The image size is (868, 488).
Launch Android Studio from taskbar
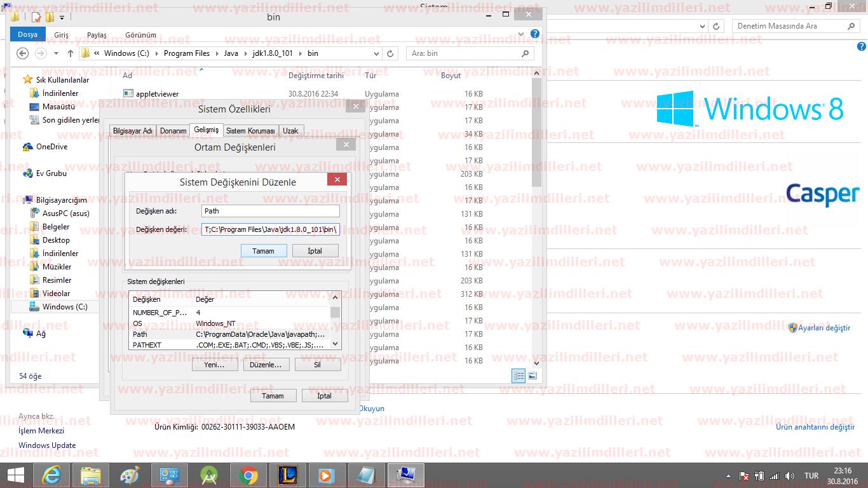[209, 475]
